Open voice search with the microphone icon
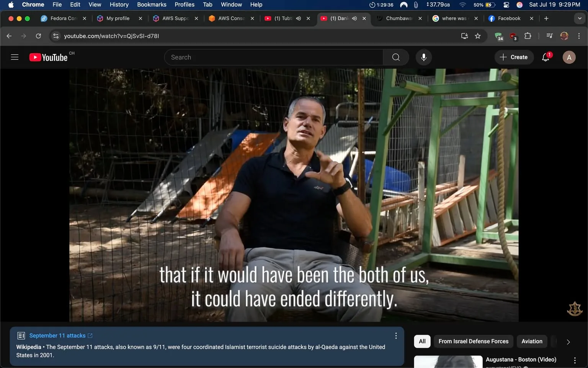 [x=423, y=57]
